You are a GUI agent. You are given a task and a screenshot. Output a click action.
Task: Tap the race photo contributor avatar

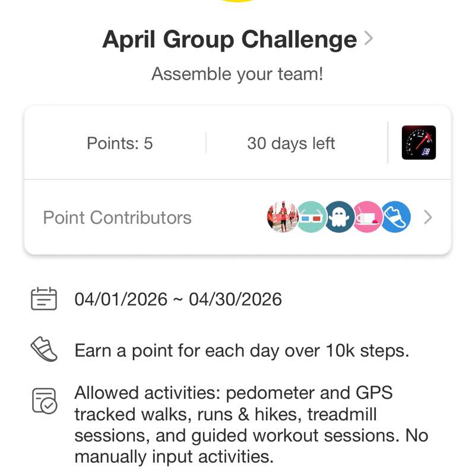pos(282,217)
